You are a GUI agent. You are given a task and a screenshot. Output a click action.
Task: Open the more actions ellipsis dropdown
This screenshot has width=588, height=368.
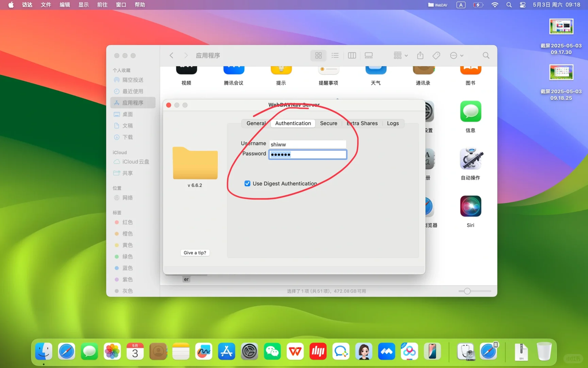(457, 56)
